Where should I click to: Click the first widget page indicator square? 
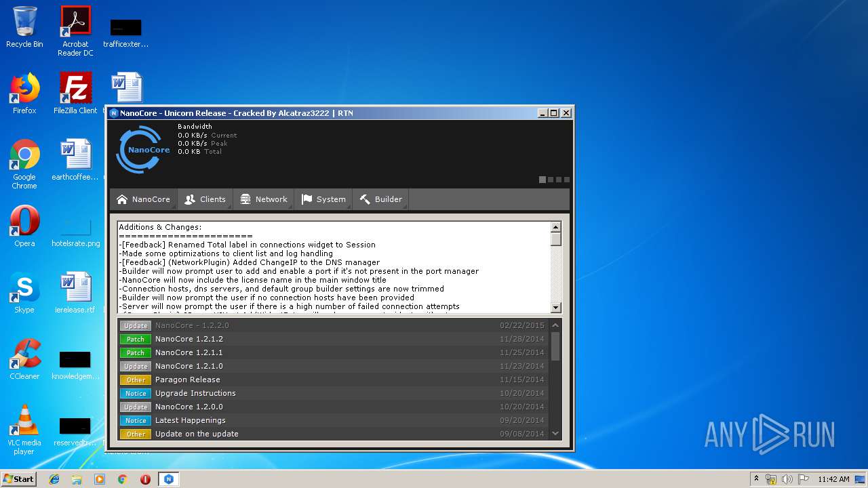point(542,180)
